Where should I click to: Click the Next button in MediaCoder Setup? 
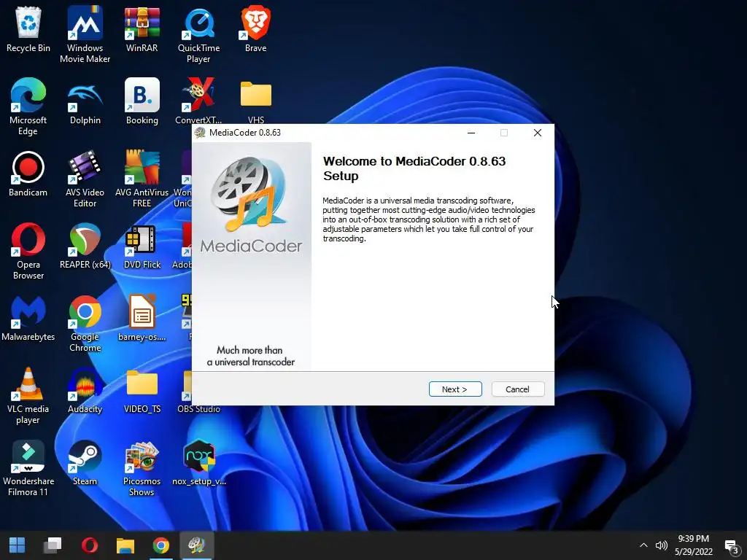455,389
